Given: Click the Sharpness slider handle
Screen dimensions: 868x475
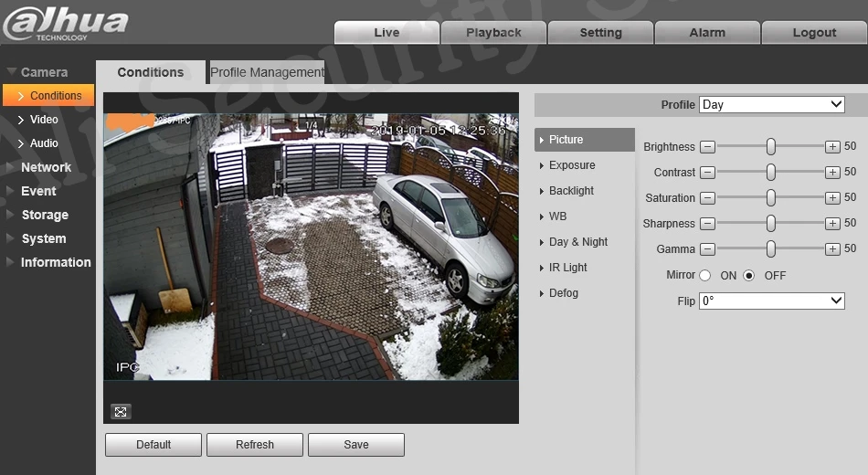Looking at the screenshot, I should pos(770,223).
